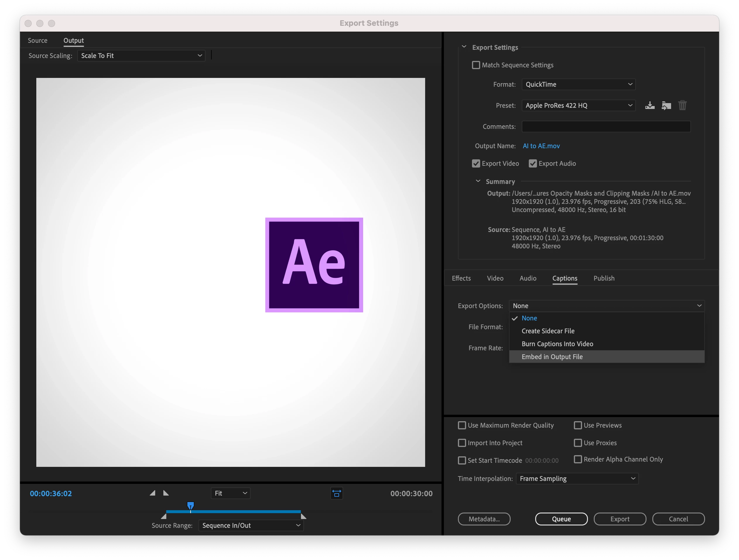
Task: Collapse the Summary section
Action: (x=478, y=181)
